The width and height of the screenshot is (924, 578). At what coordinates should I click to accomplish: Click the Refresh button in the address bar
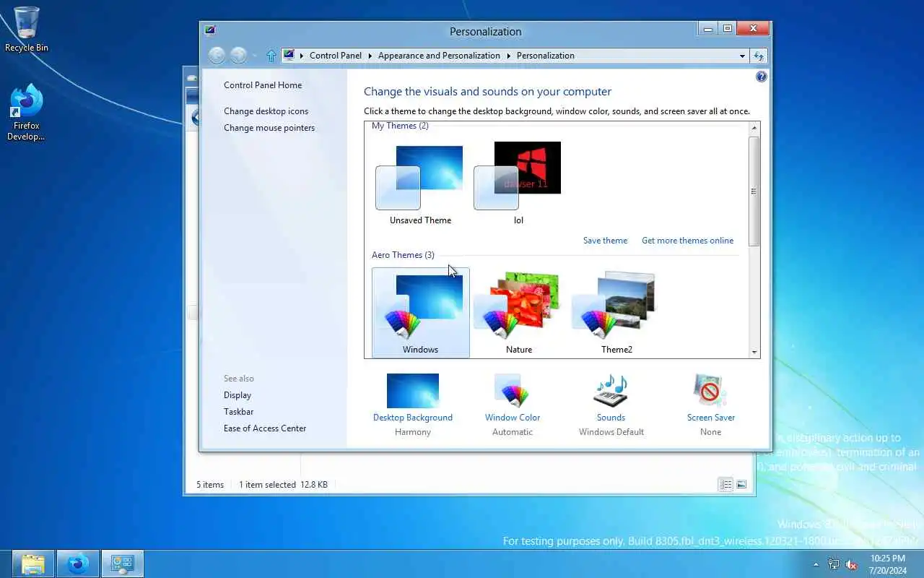(x=759, y=56)
